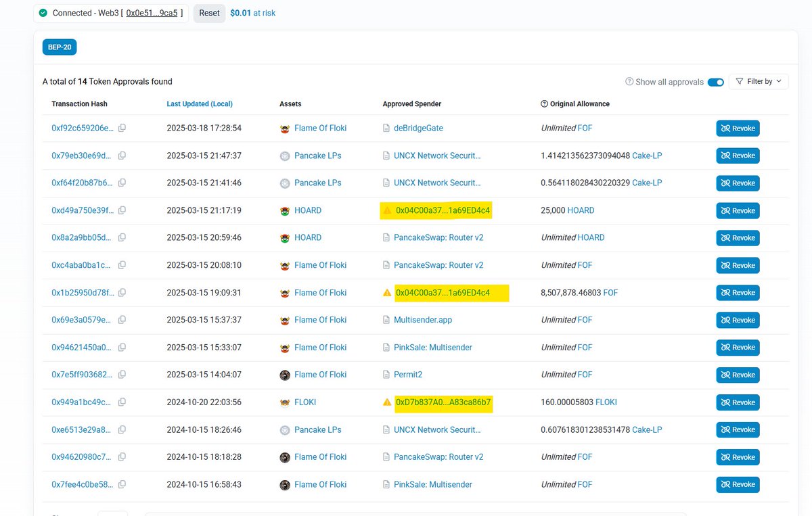Screen dimensions: 812x516
Task: Click the warning icon in the 25,000 HOARD row
Action: (x=387, y=210)
